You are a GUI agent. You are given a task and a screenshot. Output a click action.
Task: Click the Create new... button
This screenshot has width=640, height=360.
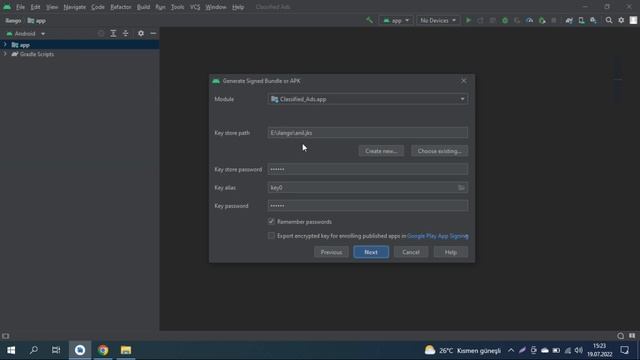coord(381,151)
